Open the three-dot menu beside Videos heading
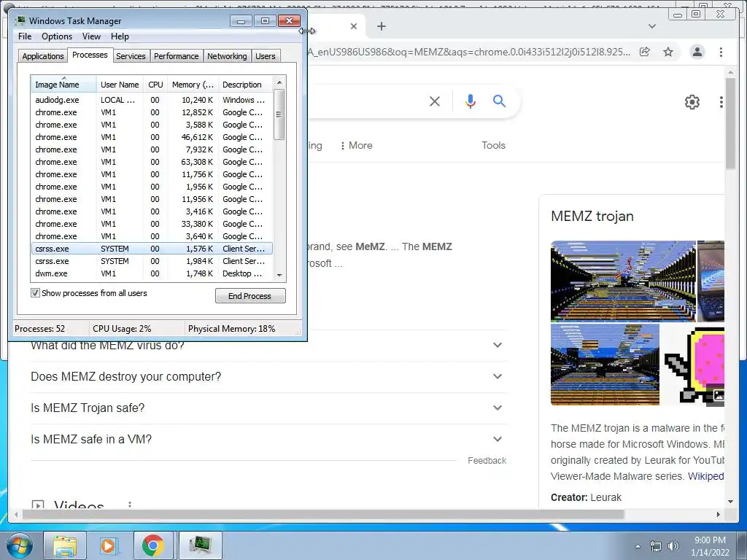 click(x=130, y=505)
